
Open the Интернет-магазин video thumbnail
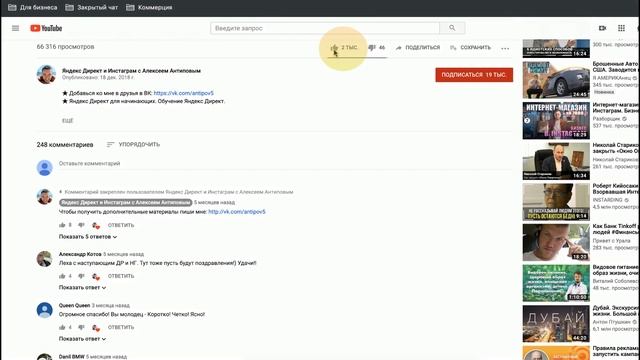pyautogui.click(x=556, y=120)
